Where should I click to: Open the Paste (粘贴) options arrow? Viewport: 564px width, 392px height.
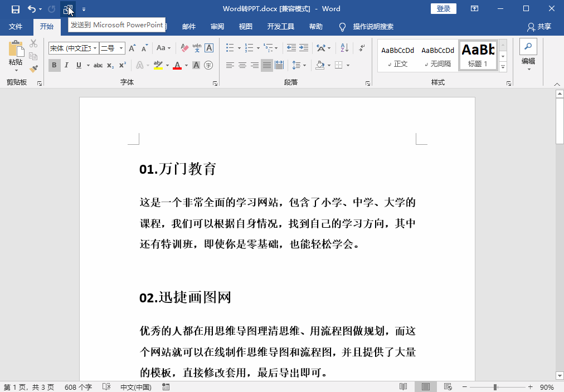tap(16, 70)
